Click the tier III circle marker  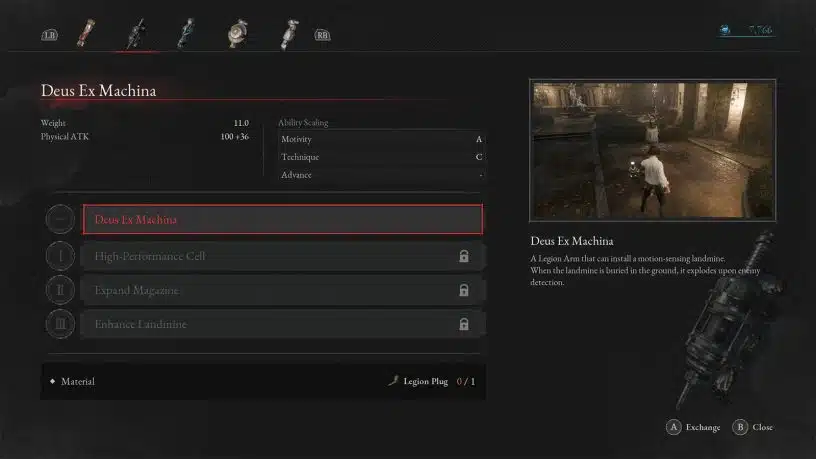pos(60,324)
